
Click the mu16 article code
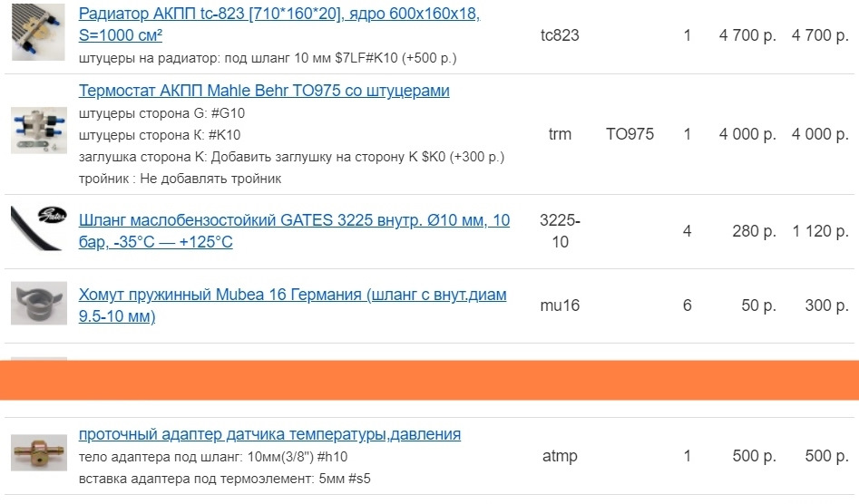(x=559, y=305)
